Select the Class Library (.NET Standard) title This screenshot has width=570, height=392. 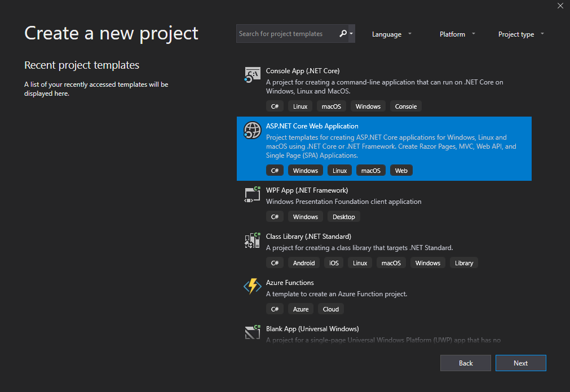point(308,237)
